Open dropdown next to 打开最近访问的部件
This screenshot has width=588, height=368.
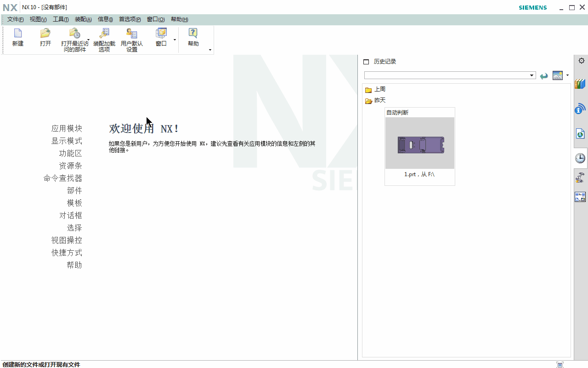pyautogui.click(x=88, y=40)
